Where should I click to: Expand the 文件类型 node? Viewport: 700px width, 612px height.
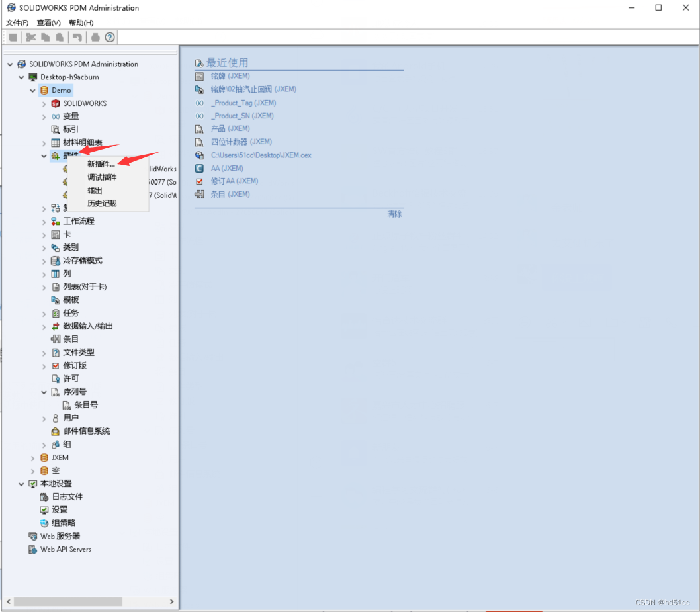pos(44,353)
